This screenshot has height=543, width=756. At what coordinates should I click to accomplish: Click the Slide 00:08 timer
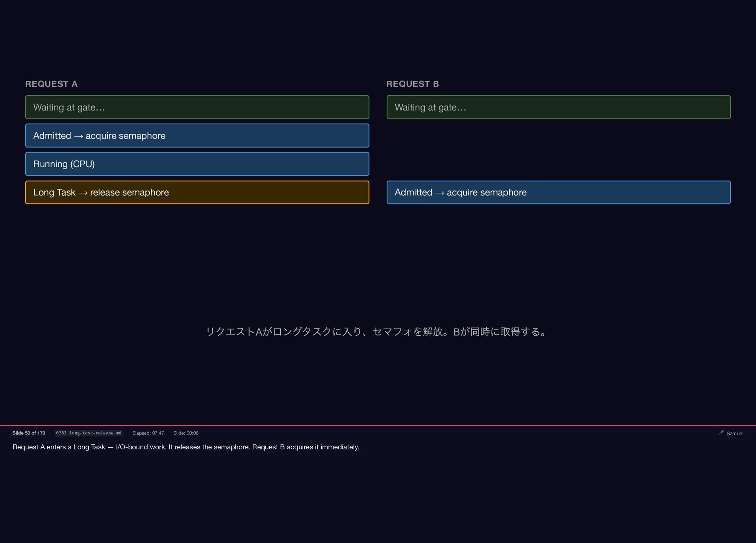(x=186, y=433)
